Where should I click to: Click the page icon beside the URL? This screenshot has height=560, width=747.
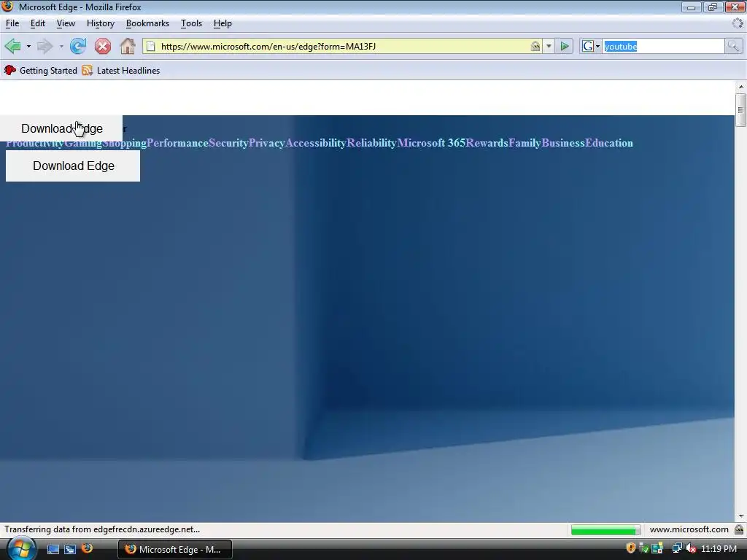pyautogui.click(x=150, y=46)
